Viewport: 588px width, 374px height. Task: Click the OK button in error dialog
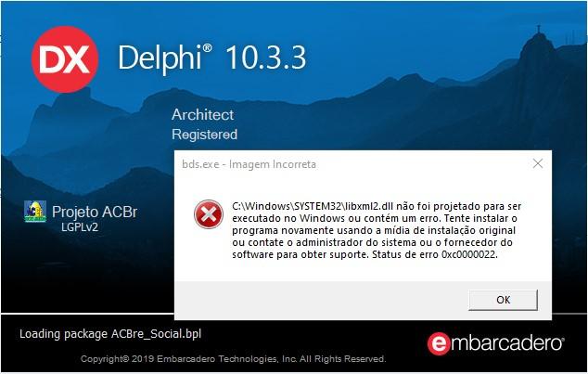pos(503,300)
